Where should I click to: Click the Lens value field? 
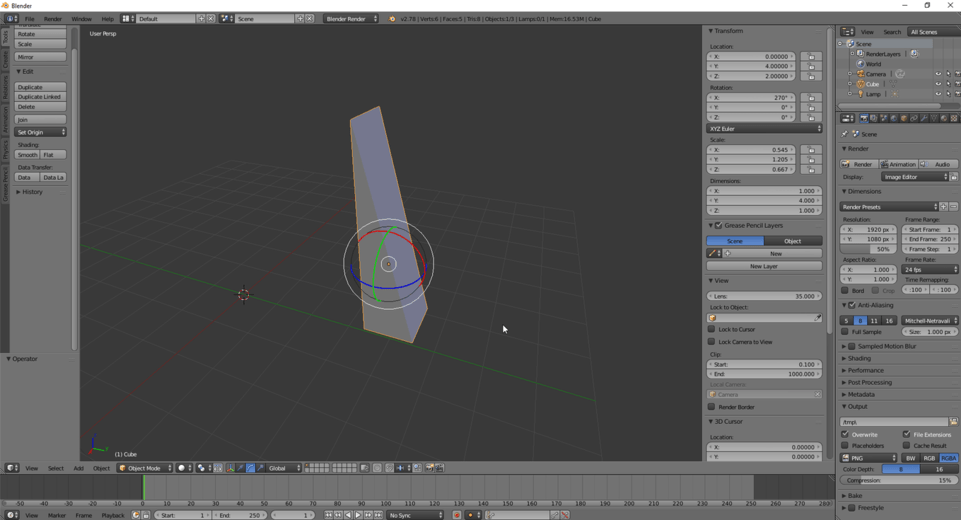[x=764, y=296]
